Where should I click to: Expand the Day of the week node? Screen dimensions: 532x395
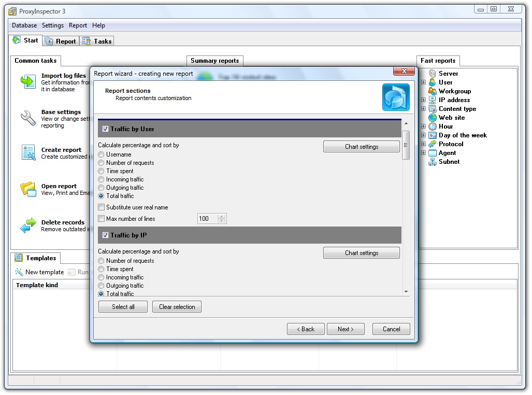coord(423,135)
